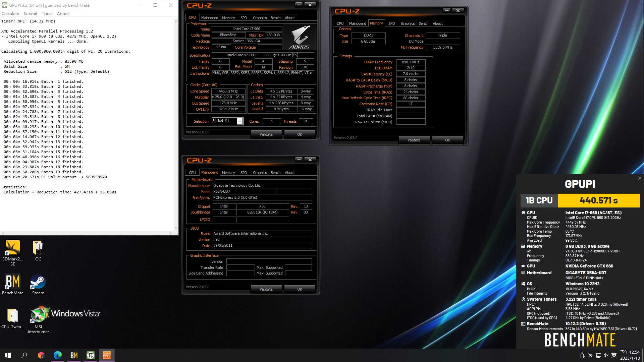Click the network tray icon
644x362 pixels.
tap(598, 355)
